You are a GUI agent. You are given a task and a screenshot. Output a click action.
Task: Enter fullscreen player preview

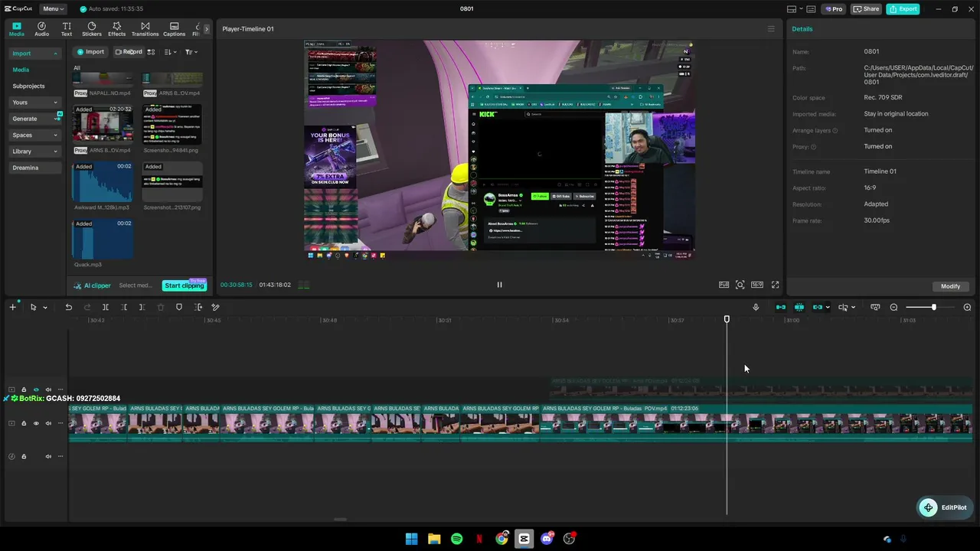[775, 285]
